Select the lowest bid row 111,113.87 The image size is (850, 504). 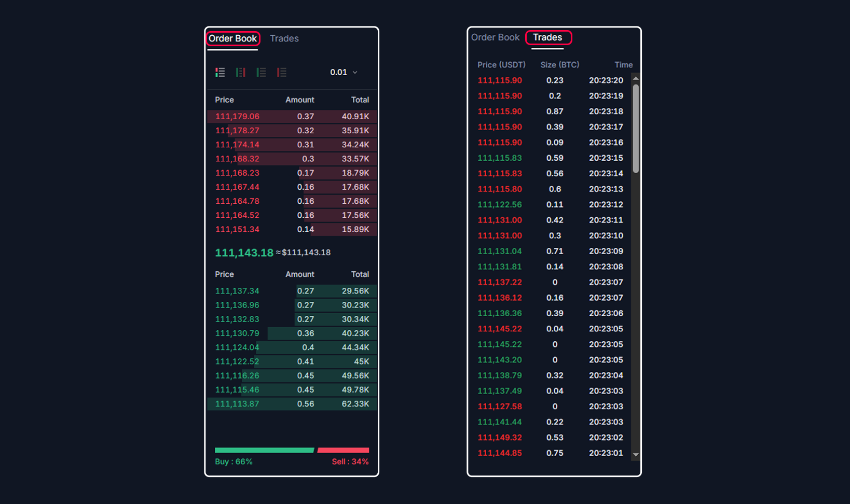click(x=292, y=404)
